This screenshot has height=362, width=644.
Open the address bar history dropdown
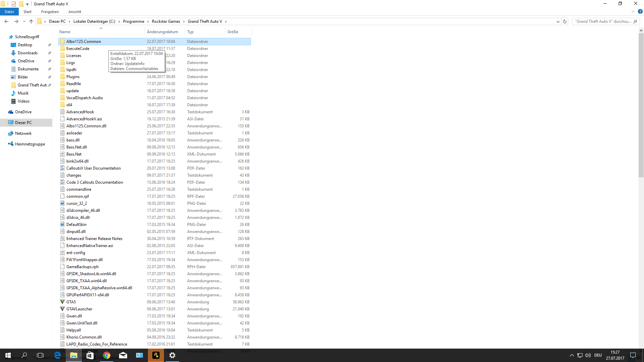click(558, 21)
